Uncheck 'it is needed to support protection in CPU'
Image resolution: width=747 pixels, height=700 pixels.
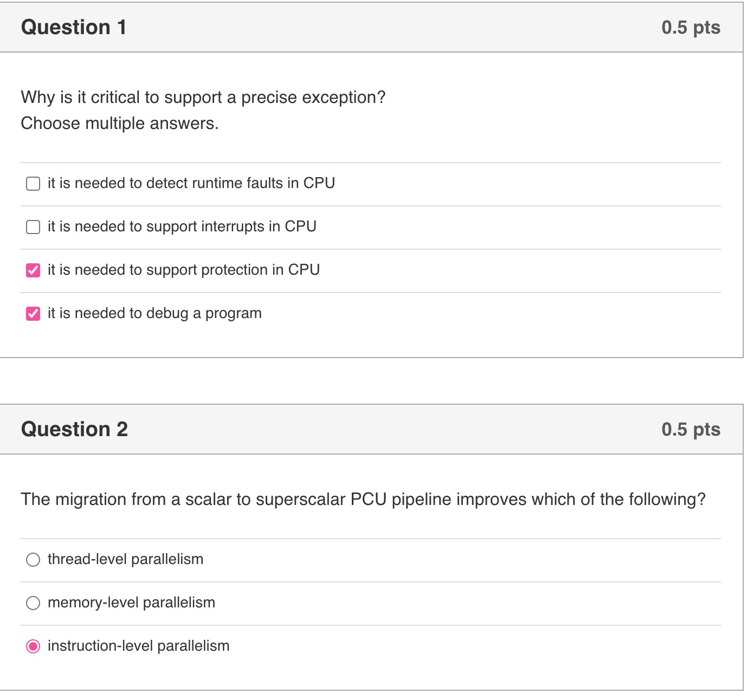(x=33, y=269)
